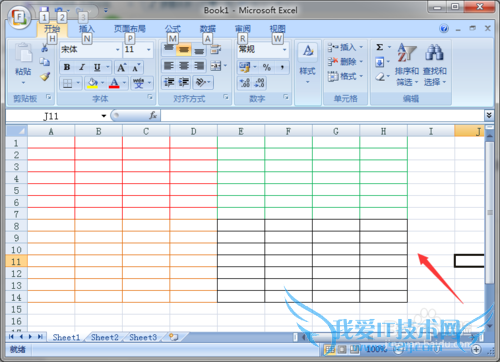This screenshot has width=500, height=362.
Task: Click the Office button
Action: 19,17
